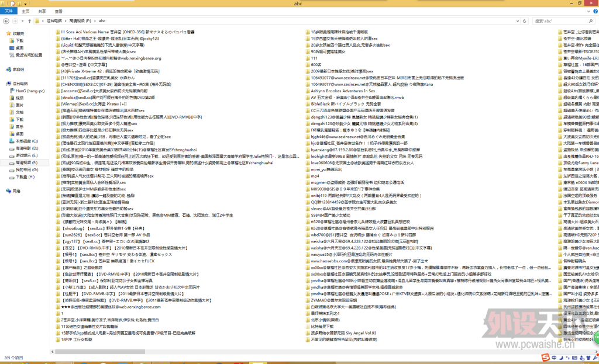Click the New Folder quick access icon
Viewport: 599px width, 364px height.
(x=19, y=4)
